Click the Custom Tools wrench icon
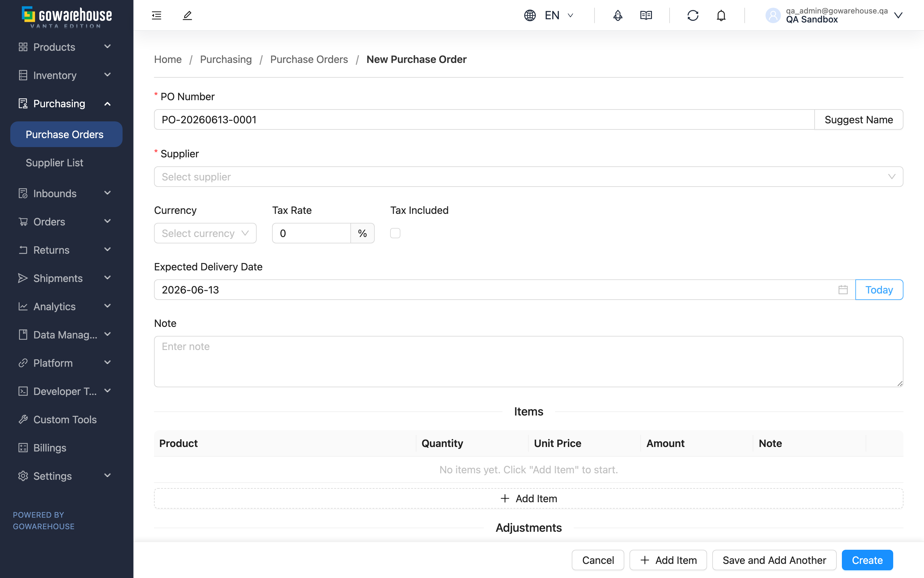924x578 pixels. tap(23, 419)
